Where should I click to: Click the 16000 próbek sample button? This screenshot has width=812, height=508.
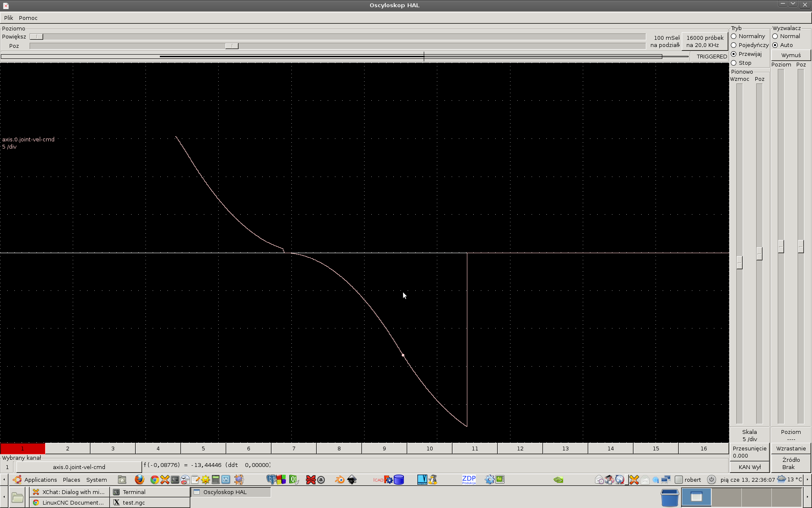(x=705, y=41)
